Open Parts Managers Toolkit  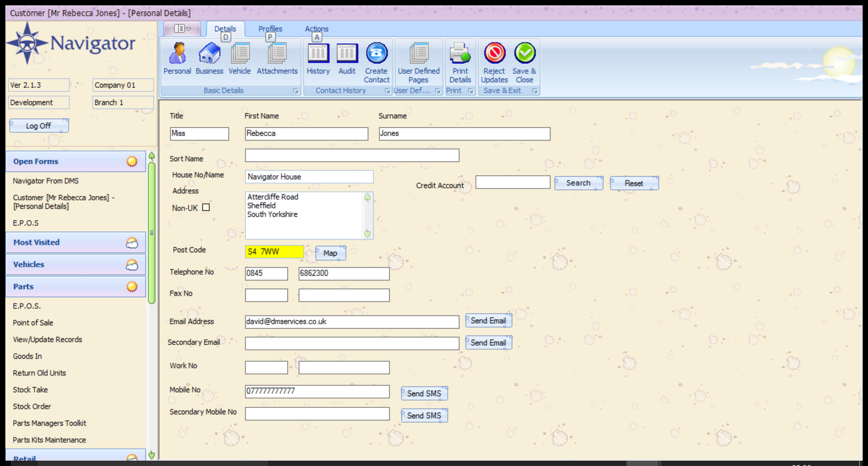[x=49, y=423]
